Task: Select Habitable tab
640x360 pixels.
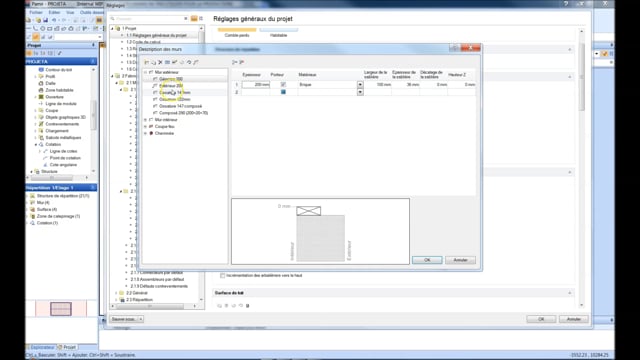Action: pos(279,33)
